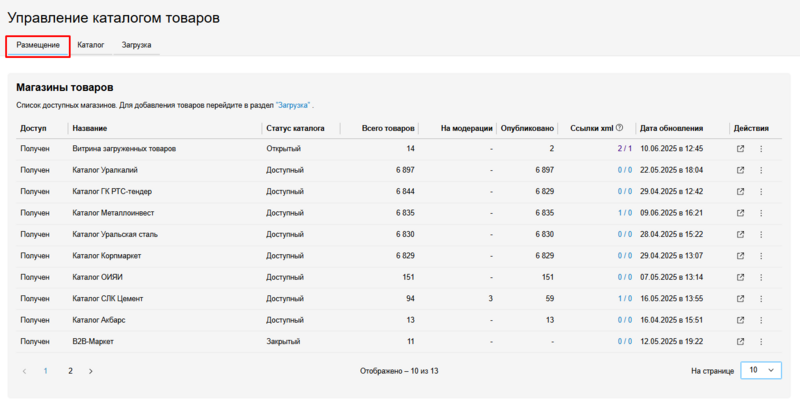Open external link icon for Каталог Уралкалий

(x=740, y=170)
